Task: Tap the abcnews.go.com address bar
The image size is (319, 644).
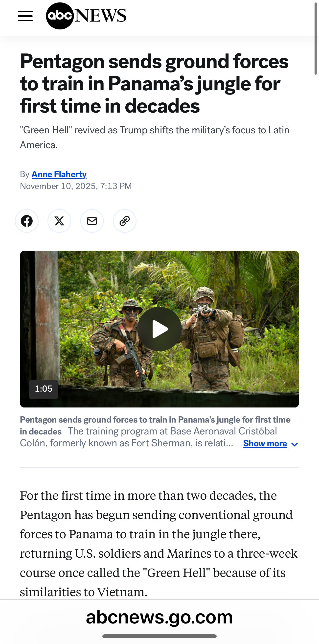Action: coord(159,617)
